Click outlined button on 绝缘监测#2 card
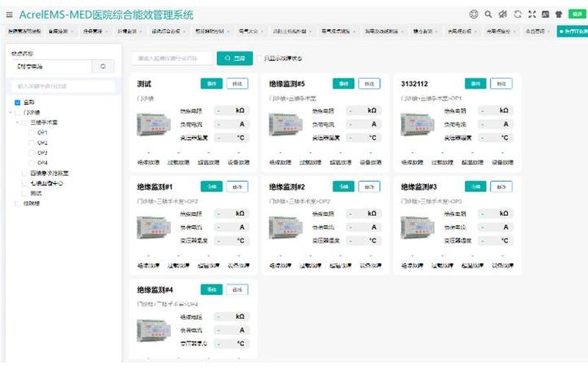The width and height of the screenshot is (588, 368). (x=369, y=186)
